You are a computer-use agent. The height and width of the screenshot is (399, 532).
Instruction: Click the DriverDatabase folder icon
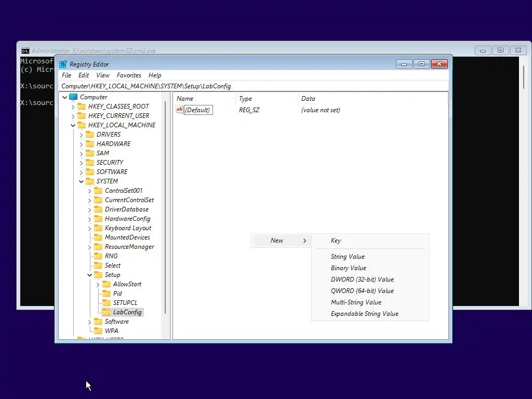[x=98, y=209]
